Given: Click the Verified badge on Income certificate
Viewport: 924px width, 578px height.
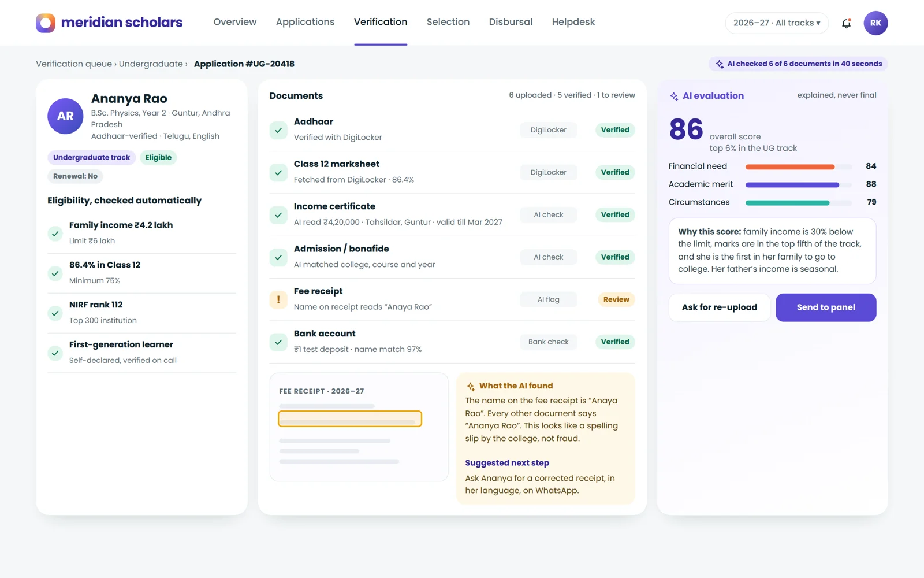Looking at the screenshot, I should (x=615, y=215).
